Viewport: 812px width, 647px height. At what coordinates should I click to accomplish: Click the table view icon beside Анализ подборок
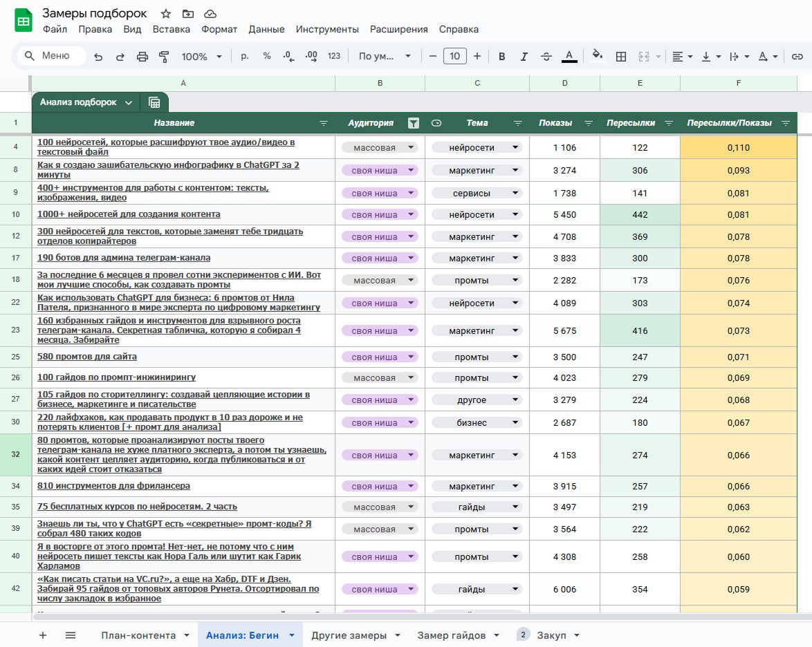pos(154,102)
